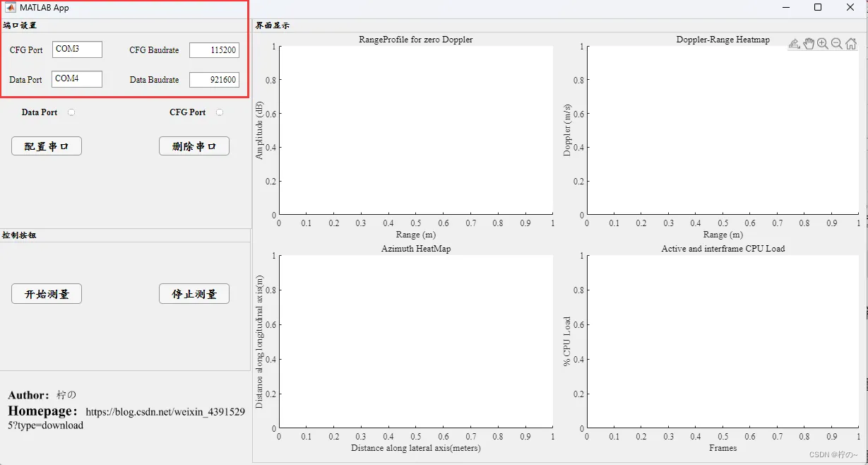Viewport: 868px width, 465px height.
Task: Click the 控制按钮 panel title
Action: click(x=20, y=235)
